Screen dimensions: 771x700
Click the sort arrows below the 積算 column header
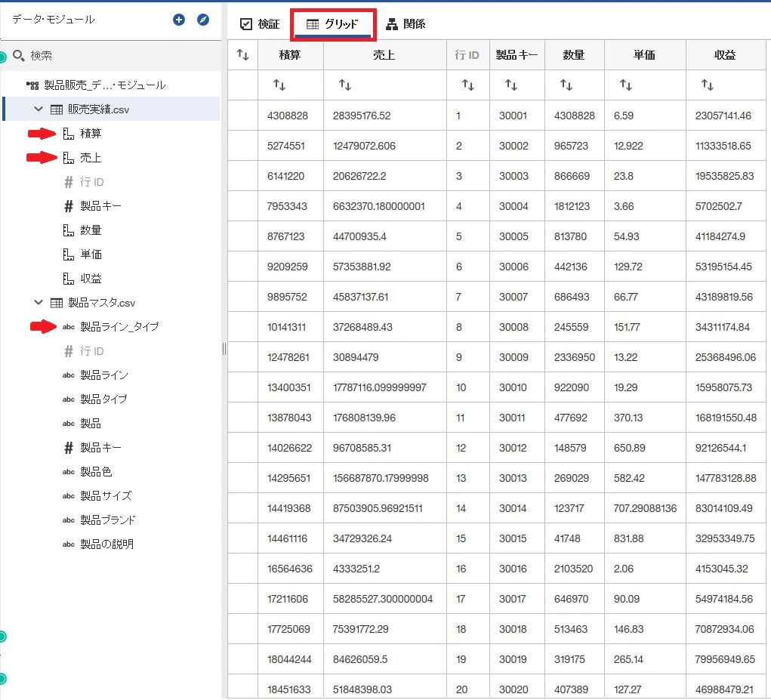coord(279,85)
